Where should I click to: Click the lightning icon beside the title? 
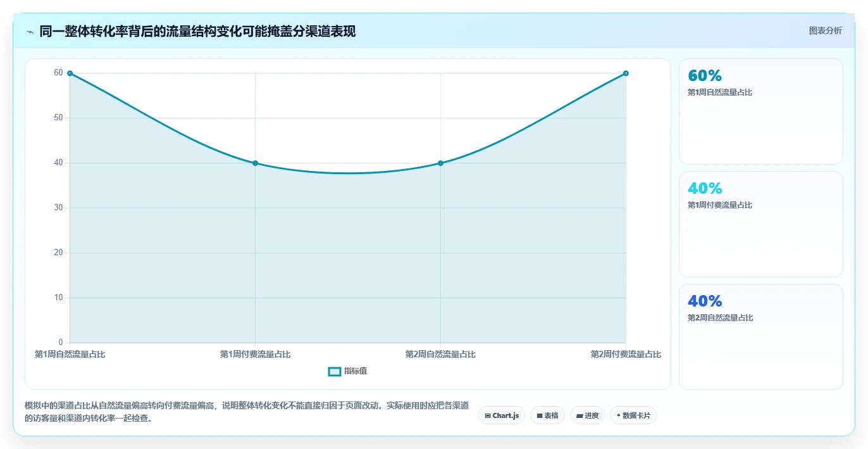(30, 32)
